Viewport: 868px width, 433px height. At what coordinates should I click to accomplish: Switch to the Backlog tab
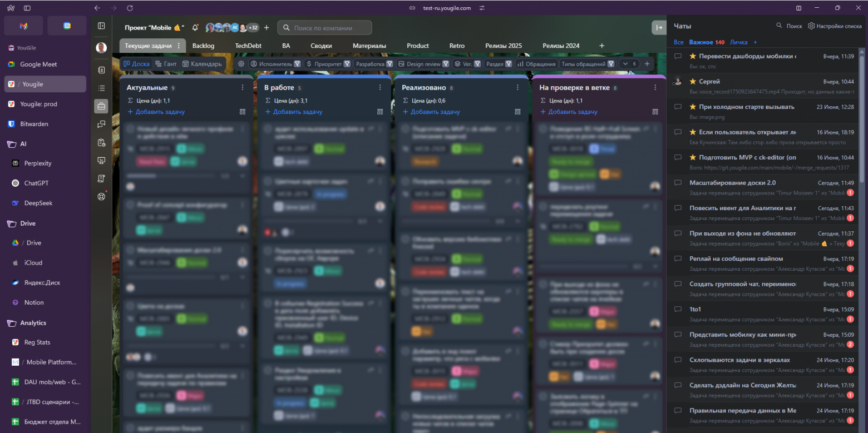(x=203, y=46)
